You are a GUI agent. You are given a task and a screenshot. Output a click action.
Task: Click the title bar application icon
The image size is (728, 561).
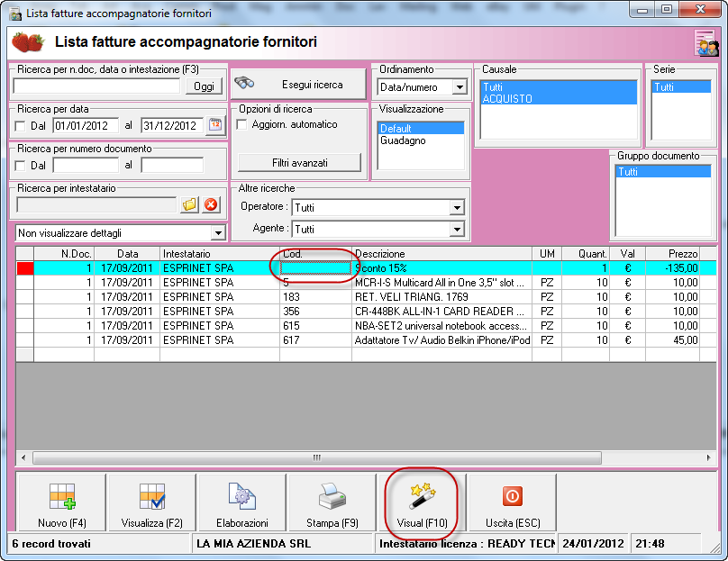[14, 13]
